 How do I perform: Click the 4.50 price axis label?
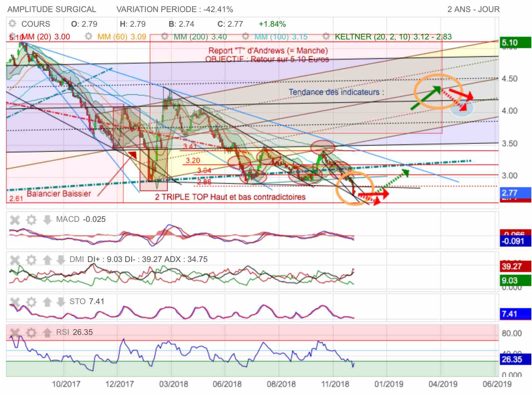(x=510, y=79)
